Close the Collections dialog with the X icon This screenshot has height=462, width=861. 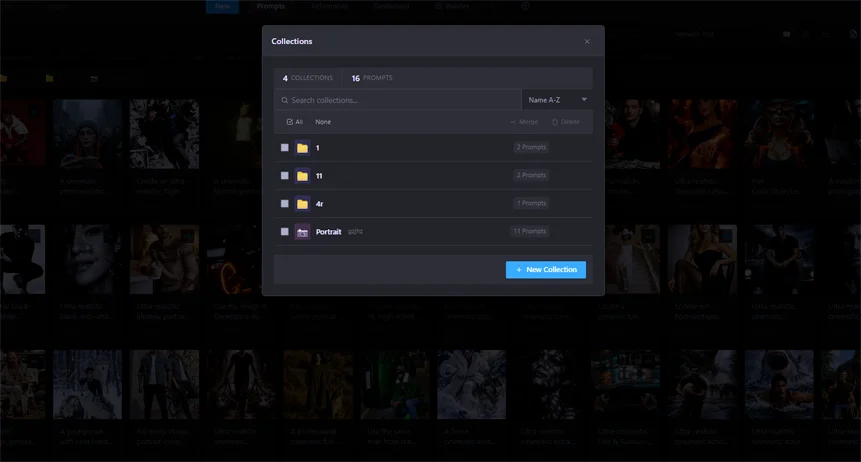point(587,42)
